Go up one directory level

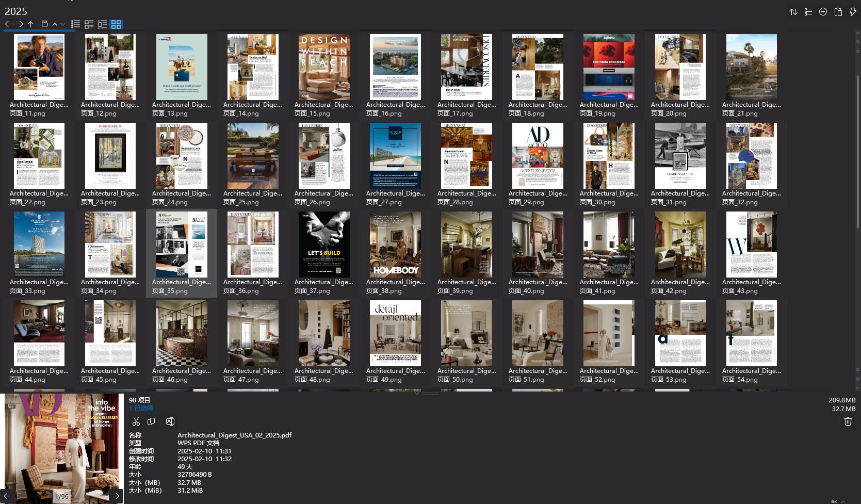tap(31, 24)
